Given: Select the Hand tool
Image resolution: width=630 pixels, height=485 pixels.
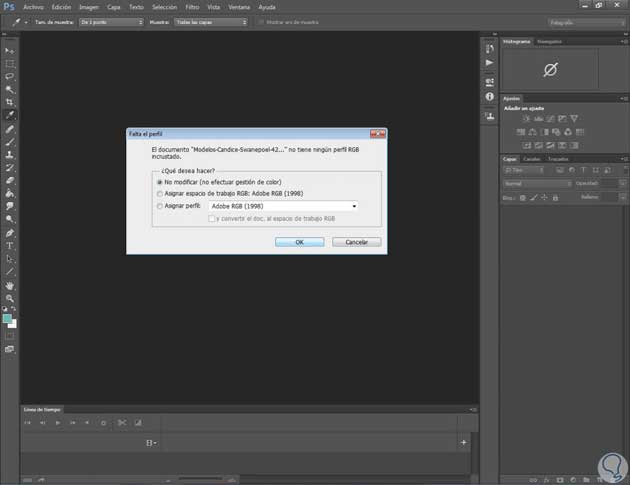Looking at the screenshot, I should click(10, 286).
